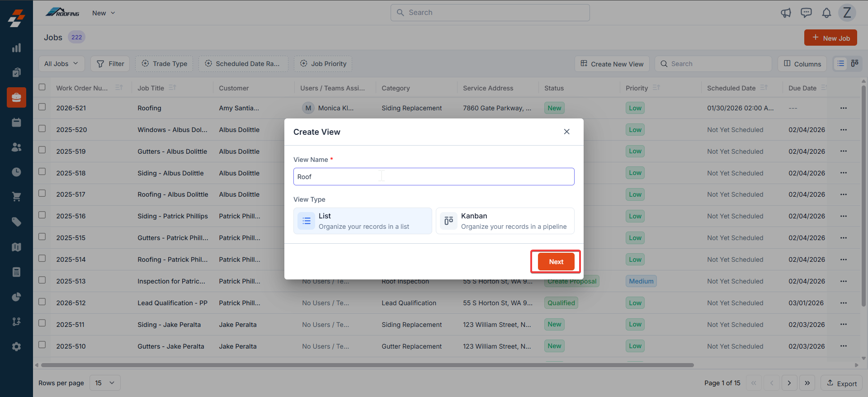Open the shopping cart sidebar icon
Image resolution: width=868 pixels, height=397 pixels.
coord(16,197)
